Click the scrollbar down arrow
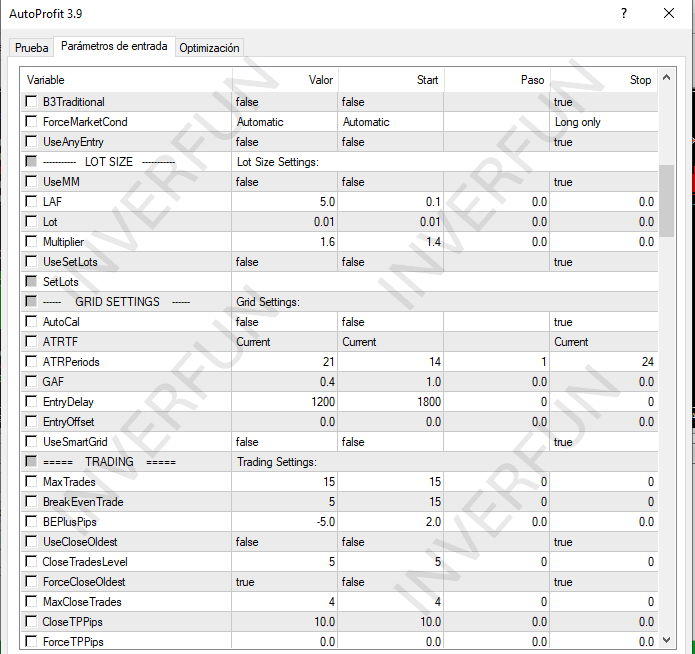The image size is (695, 654). [x=666, y=640]
